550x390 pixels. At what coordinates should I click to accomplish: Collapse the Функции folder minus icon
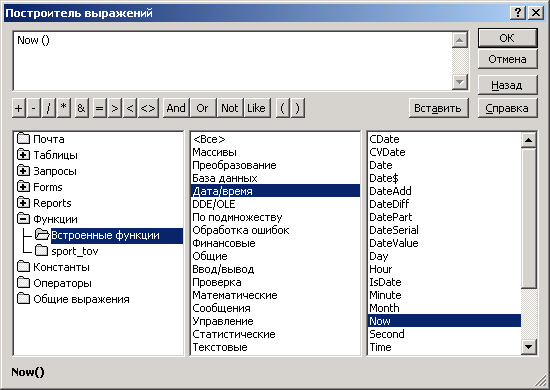pos(23,219)
